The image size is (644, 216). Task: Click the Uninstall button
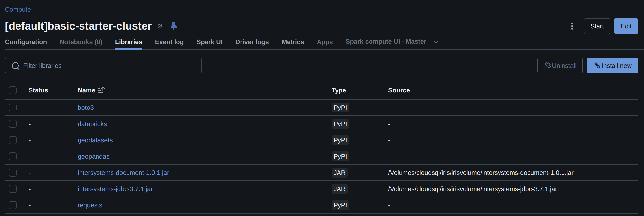click(560, 66)
